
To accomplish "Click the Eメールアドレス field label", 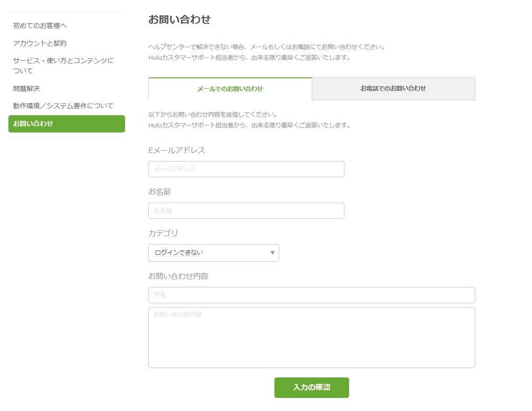I will click(x=177, y=150).
